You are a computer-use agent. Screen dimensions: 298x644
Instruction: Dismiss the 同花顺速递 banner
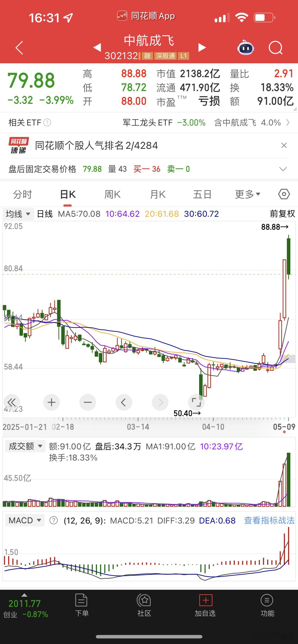pyautogui.click(x=284, y=146)
